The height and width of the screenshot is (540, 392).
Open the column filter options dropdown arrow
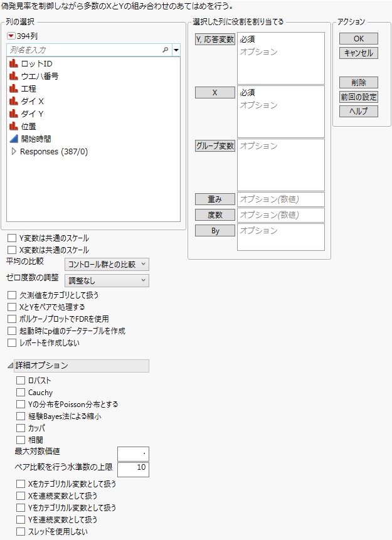point(176,50)
